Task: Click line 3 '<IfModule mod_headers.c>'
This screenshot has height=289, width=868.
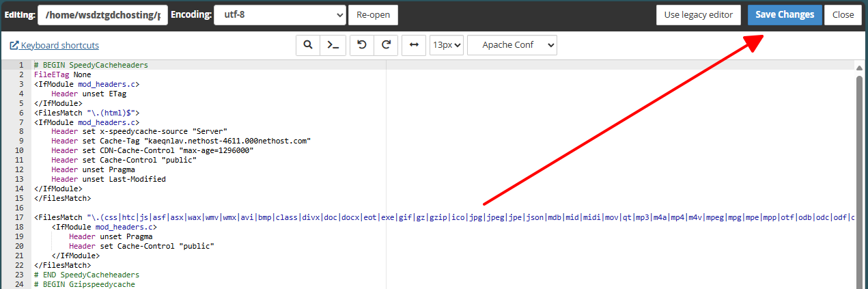Action: coord(87,84)
